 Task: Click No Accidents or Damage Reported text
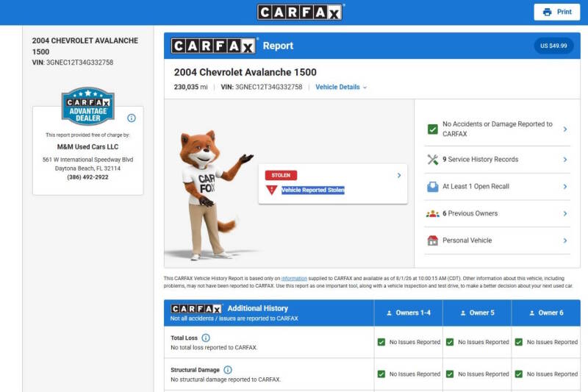(x=498, y=129)
